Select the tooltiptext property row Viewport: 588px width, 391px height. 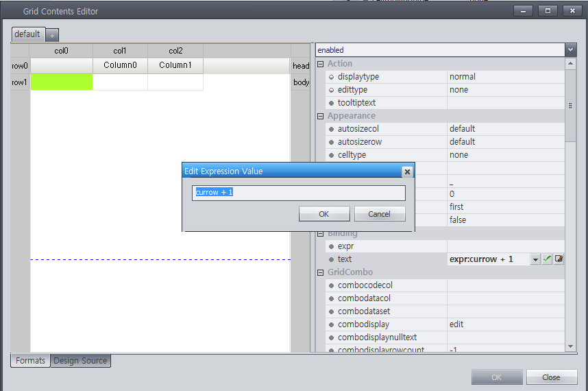pyautogui.click(x=445, y=103)
